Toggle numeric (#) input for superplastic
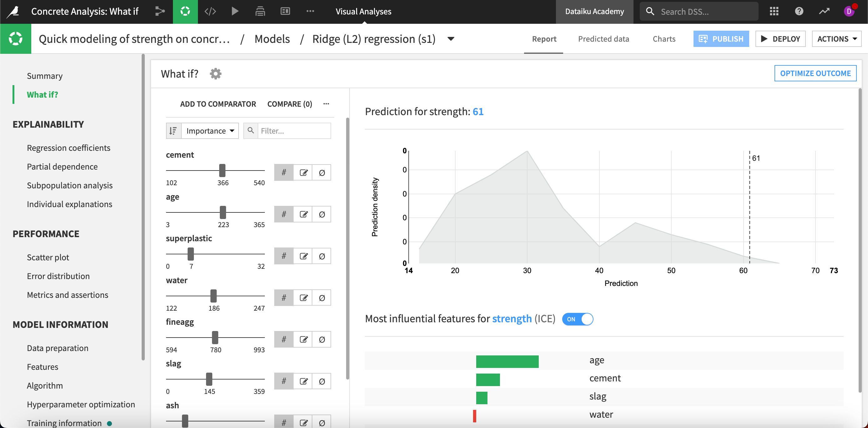868x428 pixels. (283, 256)
